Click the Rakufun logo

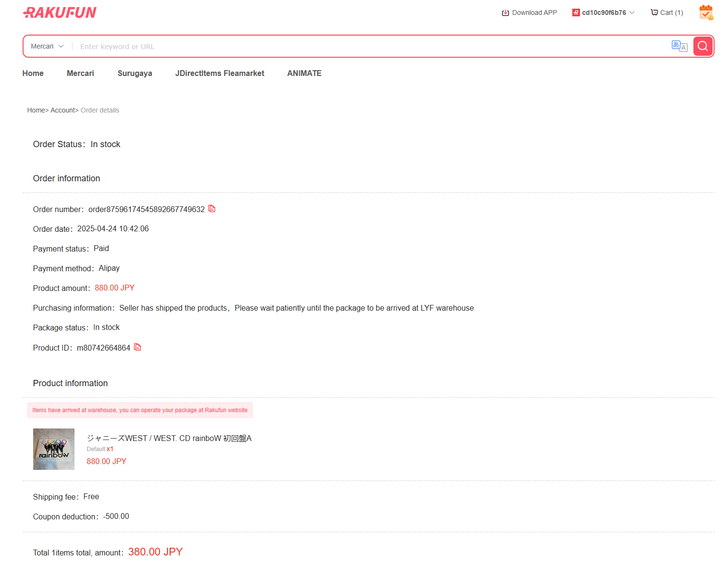[60, 13]
